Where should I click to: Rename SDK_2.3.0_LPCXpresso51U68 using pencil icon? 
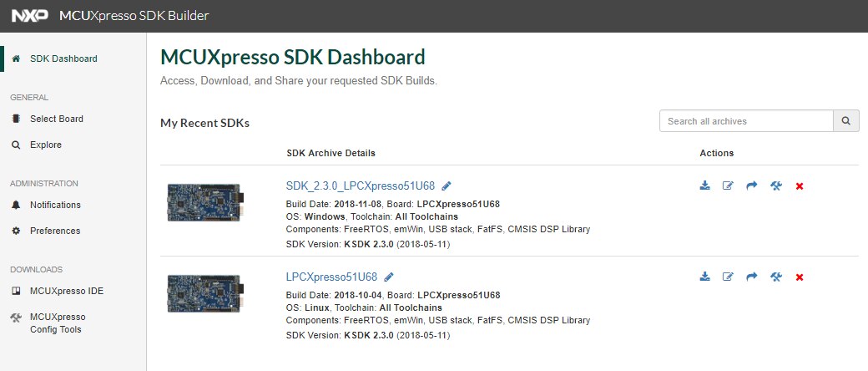447,185
